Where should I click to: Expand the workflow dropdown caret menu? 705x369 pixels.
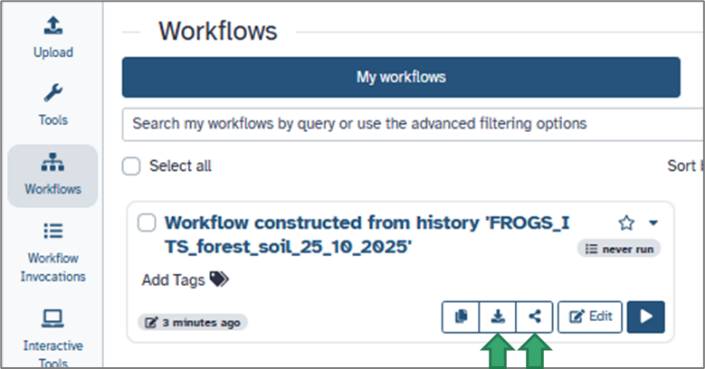654,222
